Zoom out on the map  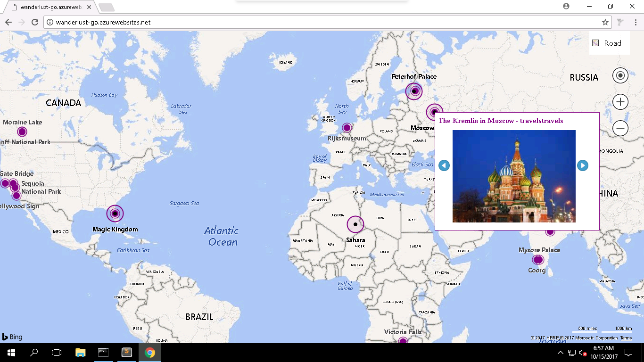coord(620,128)
